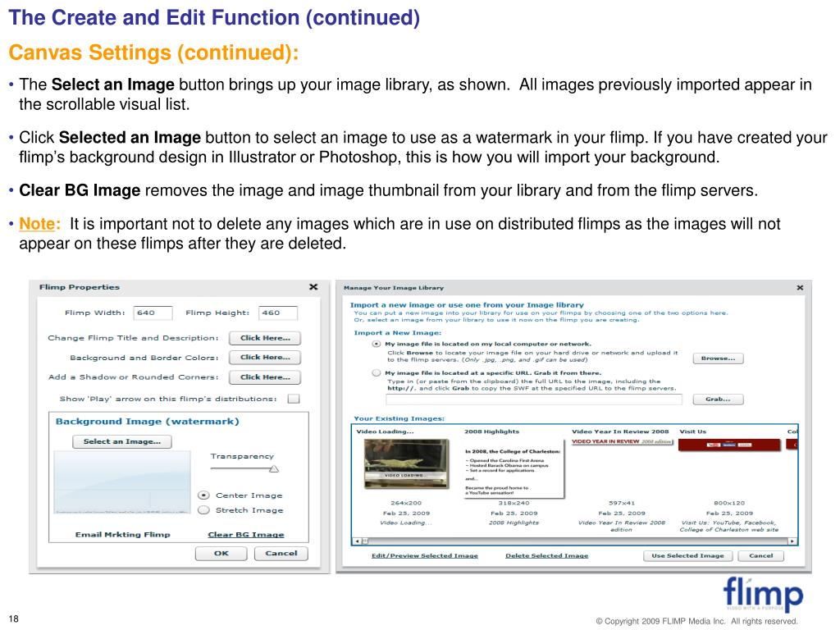Click the Clear BG Image link
This screenshot has width=840, height=630.
[246, 535]
